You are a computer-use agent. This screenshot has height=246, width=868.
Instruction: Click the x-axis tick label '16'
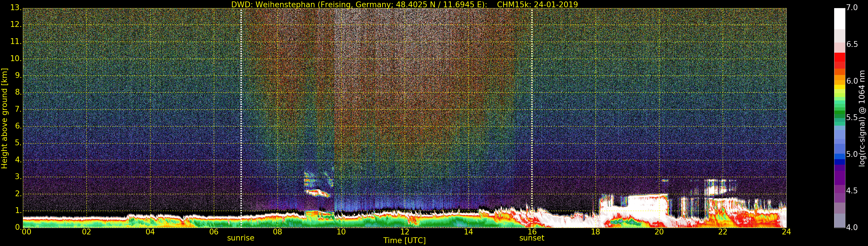[532, 232]
